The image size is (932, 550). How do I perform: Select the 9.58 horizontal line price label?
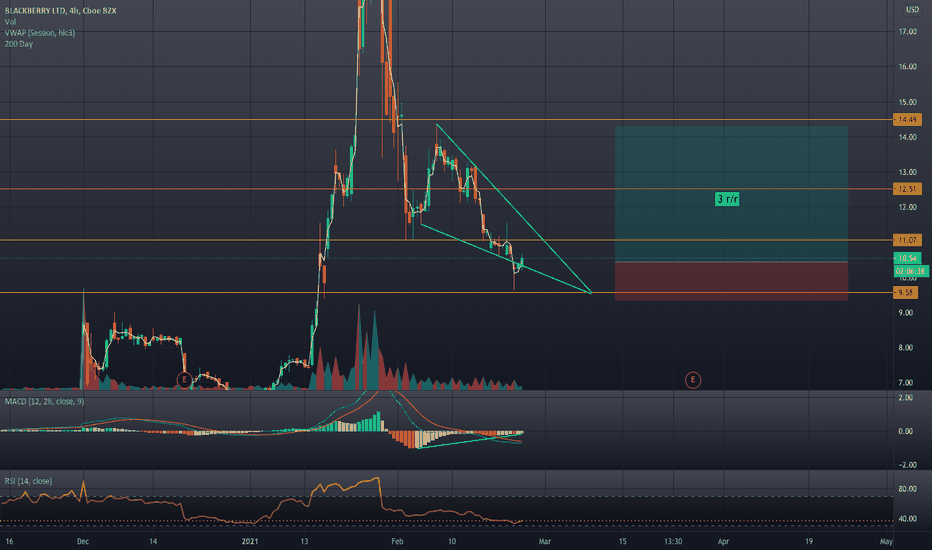coord(906,293)
